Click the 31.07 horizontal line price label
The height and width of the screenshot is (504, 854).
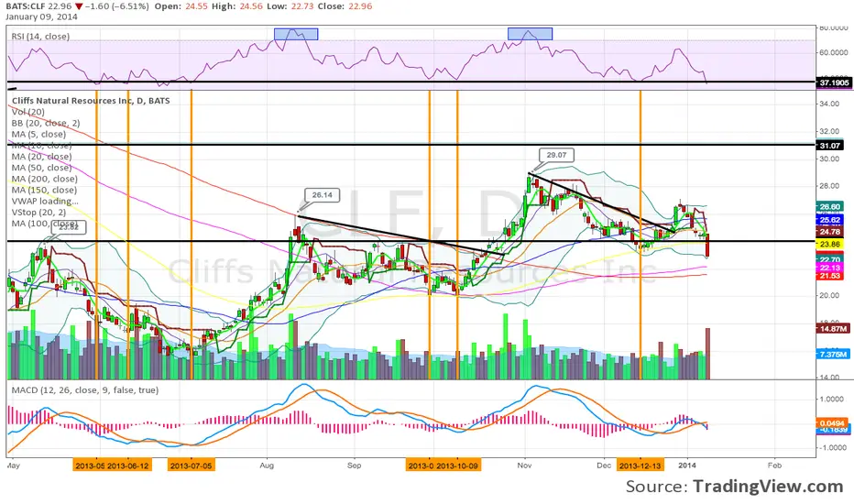[x=830, y=146]
